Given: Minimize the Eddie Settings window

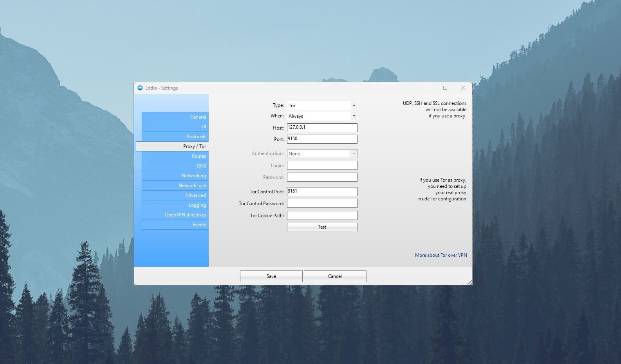Looking at the screenshot, I should pyautogui.click(x=428, y=88).
